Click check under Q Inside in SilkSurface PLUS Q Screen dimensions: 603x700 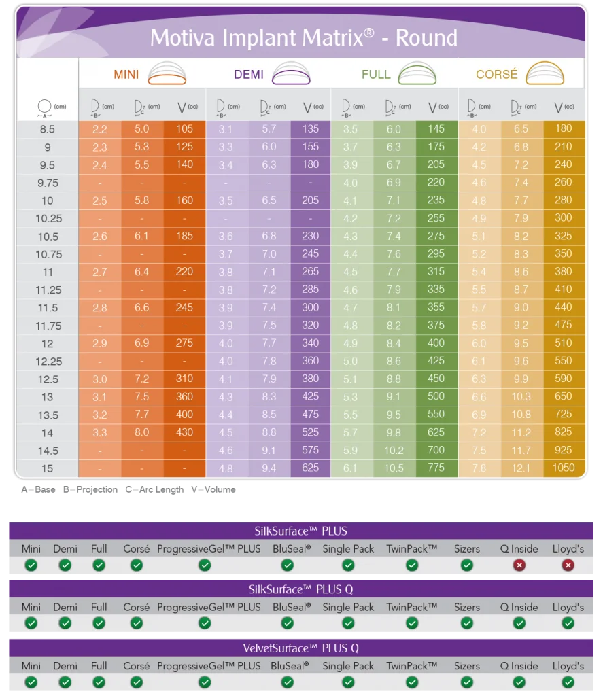coord(519,623)
